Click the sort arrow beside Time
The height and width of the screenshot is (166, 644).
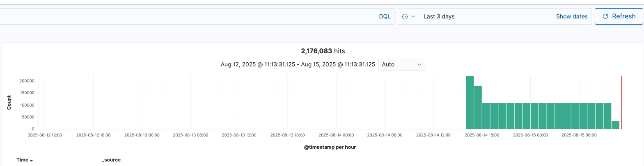(32, 161)
